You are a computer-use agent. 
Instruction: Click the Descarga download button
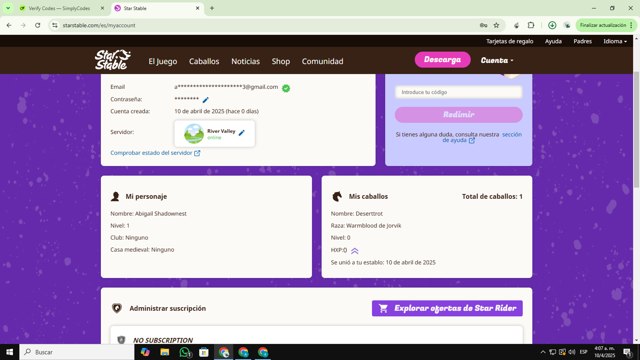442,60
